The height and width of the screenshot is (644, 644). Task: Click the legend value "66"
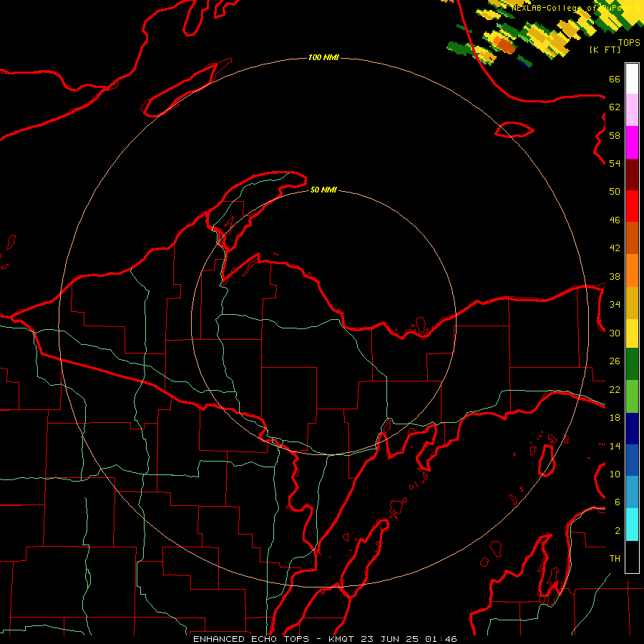[x=615, y=79]
